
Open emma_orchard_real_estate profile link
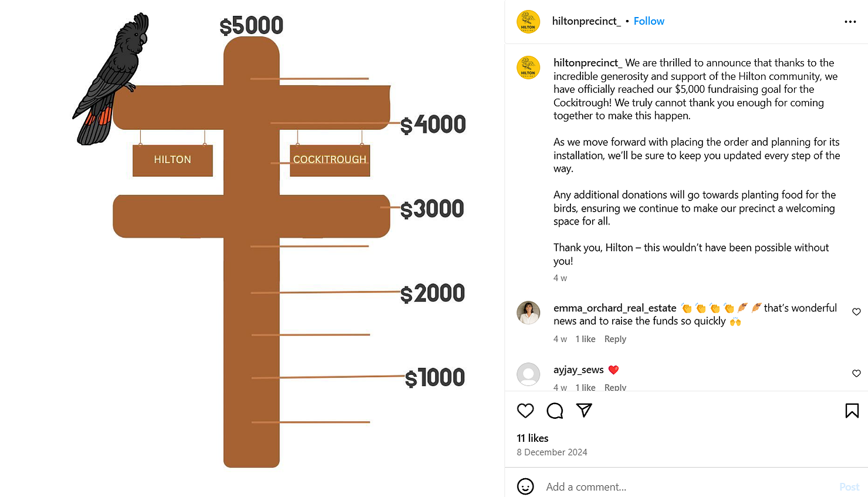614,308
